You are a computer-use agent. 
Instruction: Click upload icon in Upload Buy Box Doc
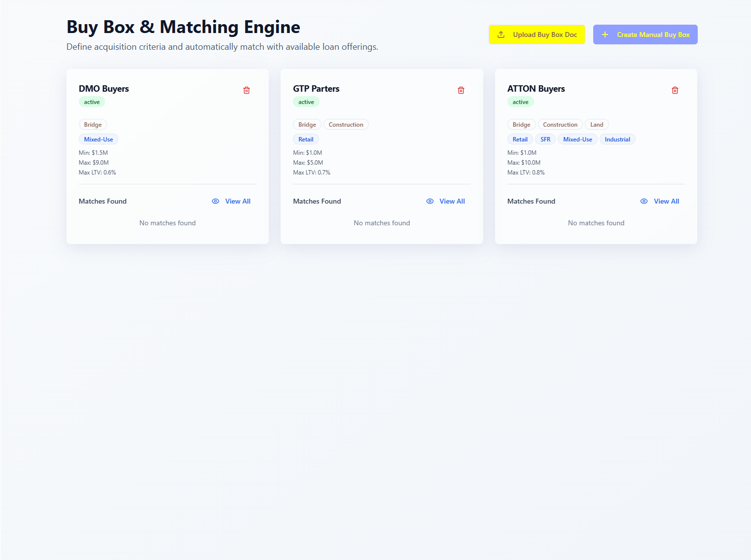coord(501,35)
